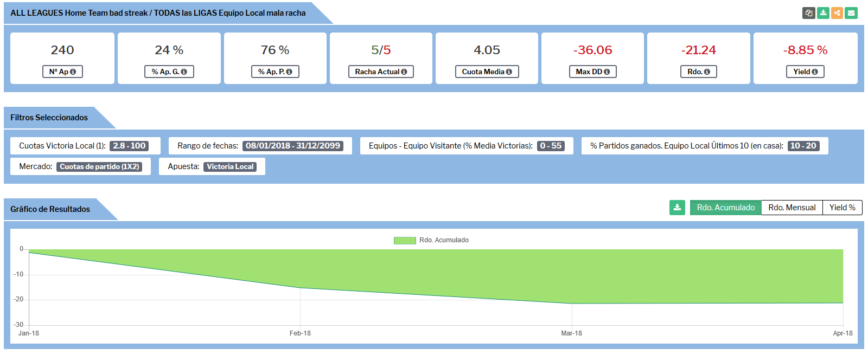868x355 pixels.
Task: Click the % Partidos ganados Equipo Local label
Action: [687, 146]
